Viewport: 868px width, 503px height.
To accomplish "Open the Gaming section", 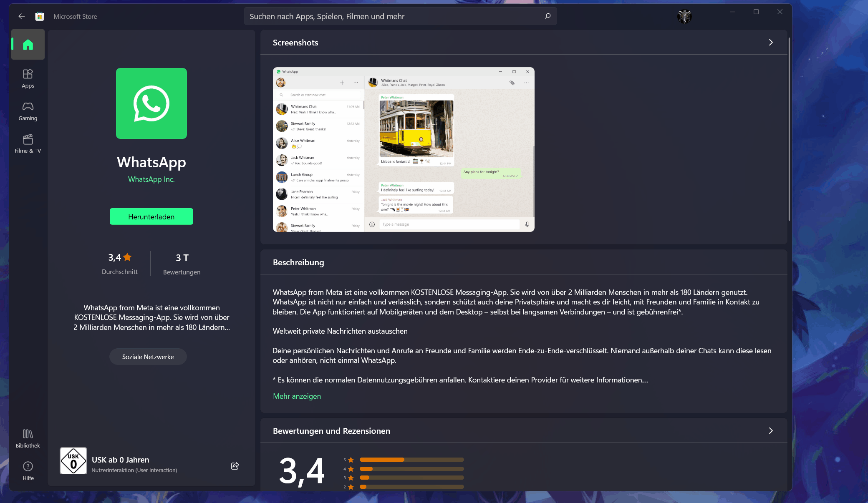I will (x=28, y=111).
